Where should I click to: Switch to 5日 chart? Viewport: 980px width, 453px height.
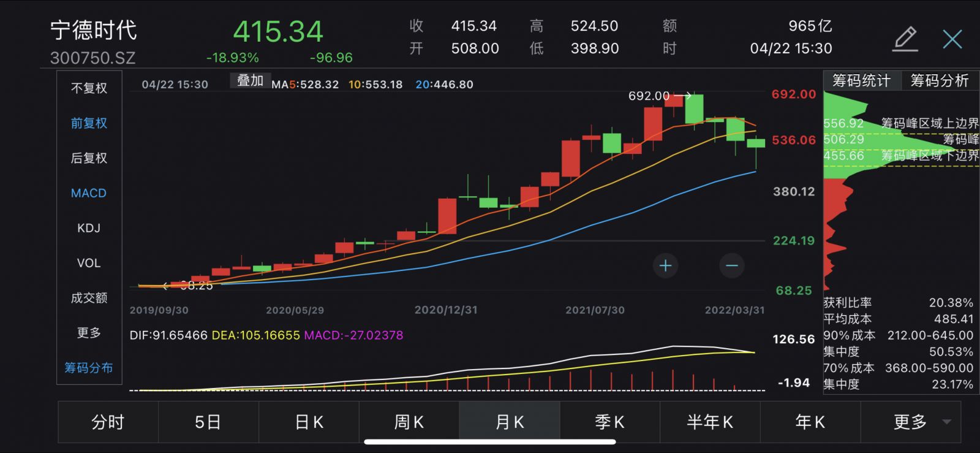208,422
